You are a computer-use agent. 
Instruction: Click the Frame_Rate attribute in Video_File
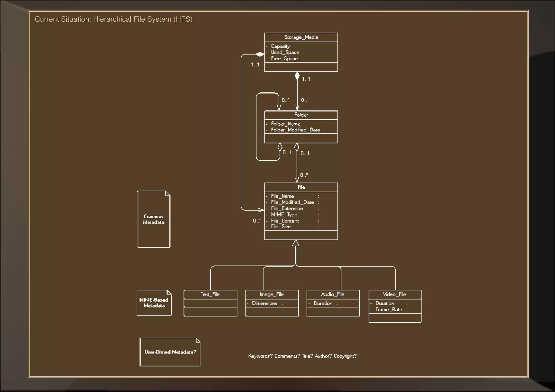pyautogui.click(x=389, y=310)
